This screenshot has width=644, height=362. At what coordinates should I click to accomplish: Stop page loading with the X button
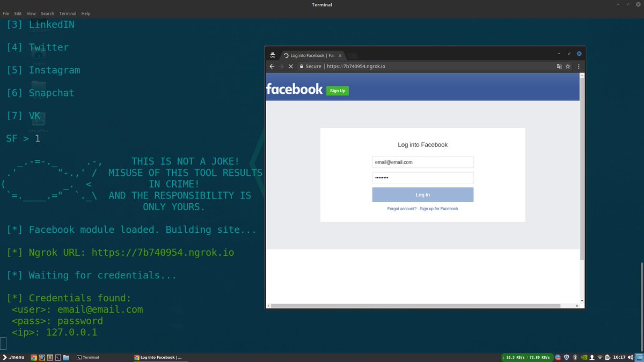tap(290, 67)
